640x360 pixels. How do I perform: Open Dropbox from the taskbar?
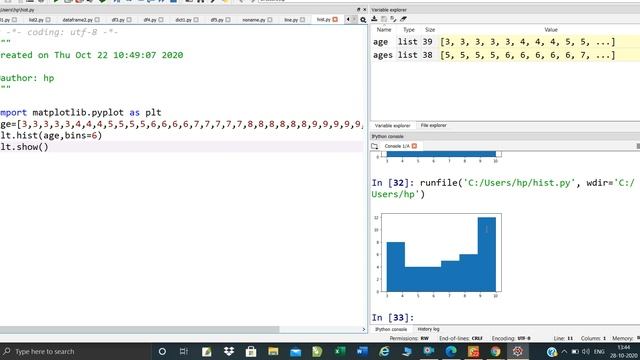click(x=229, y=351)
